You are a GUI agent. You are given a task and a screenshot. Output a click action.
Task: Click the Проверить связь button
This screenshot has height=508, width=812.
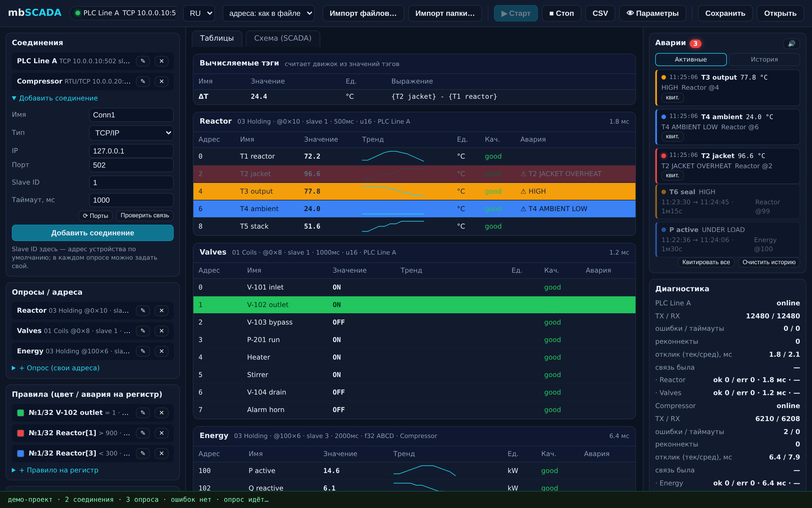145,216
